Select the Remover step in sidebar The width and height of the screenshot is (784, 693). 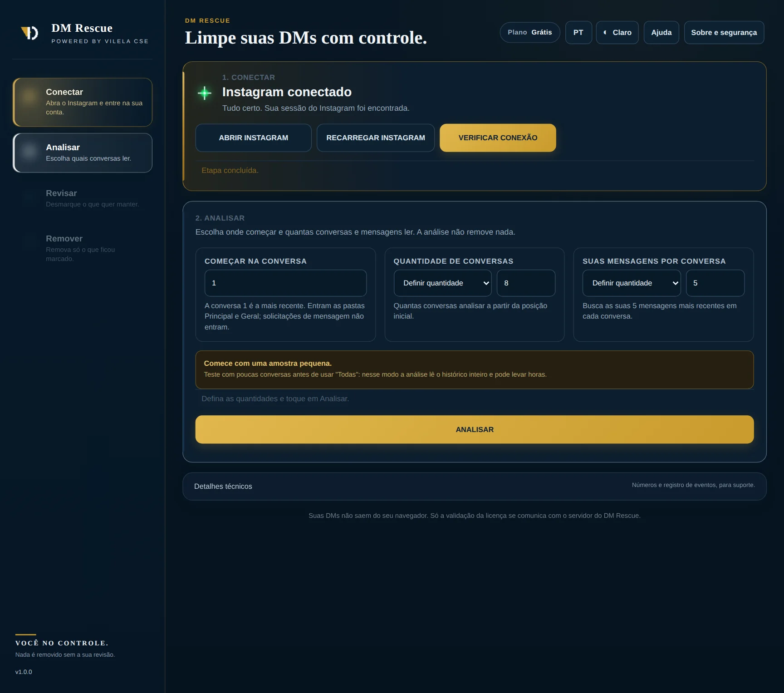(83, 248)
